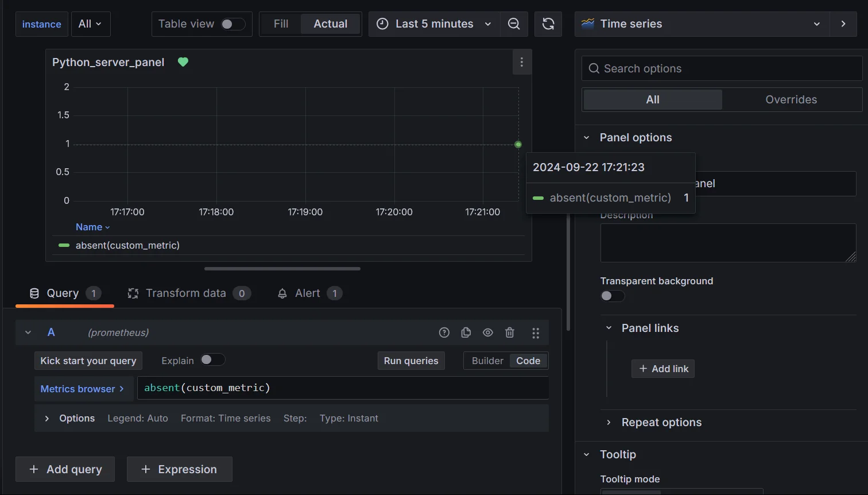The image size is (868, 495).
Task: Turn on Transparent background
Action: [x=612, y=296]
